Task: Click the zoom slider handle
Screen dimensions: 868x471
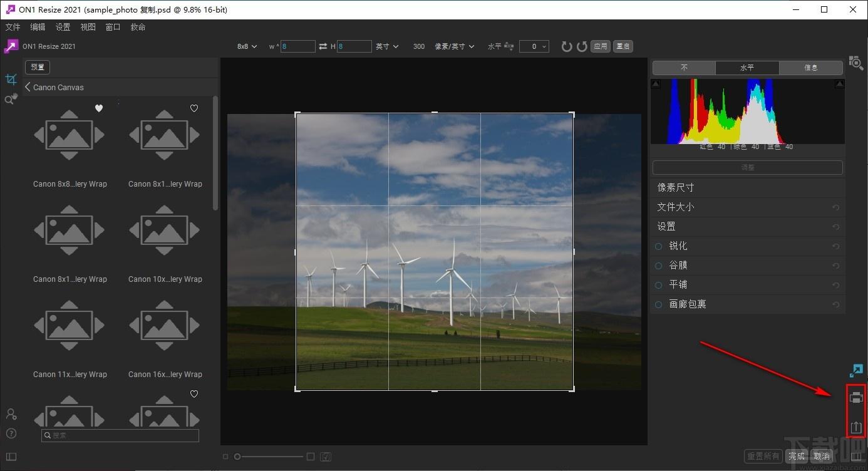Action: pos(237,457)
